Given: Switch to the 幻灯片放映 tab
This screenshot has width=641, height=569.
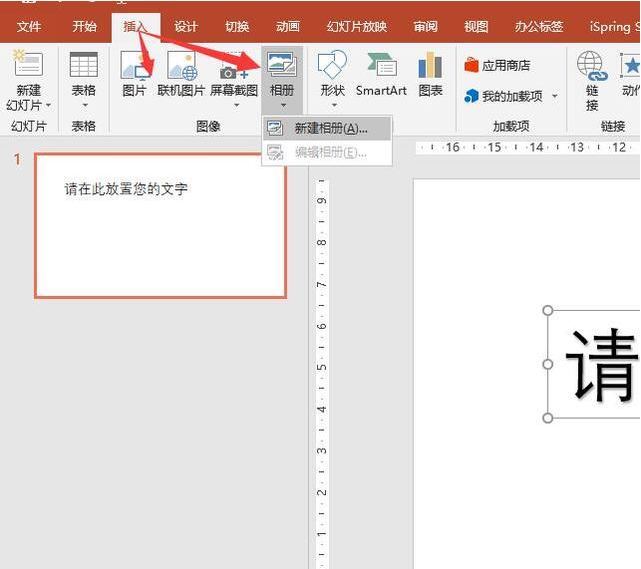Looking at the screenshot, I should pos(356,27).
